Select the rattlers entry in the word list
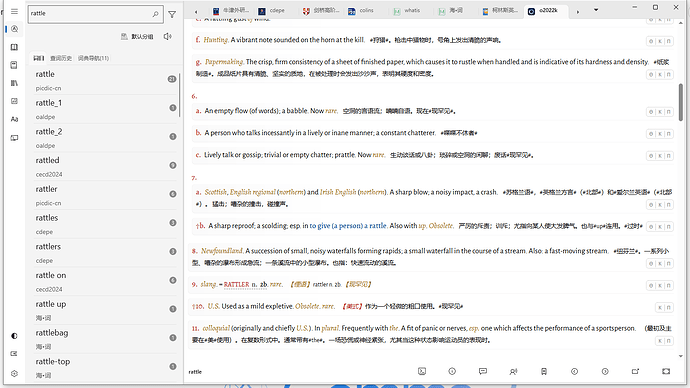This screenshot has width=690, height=388. (x=104, y=252)
